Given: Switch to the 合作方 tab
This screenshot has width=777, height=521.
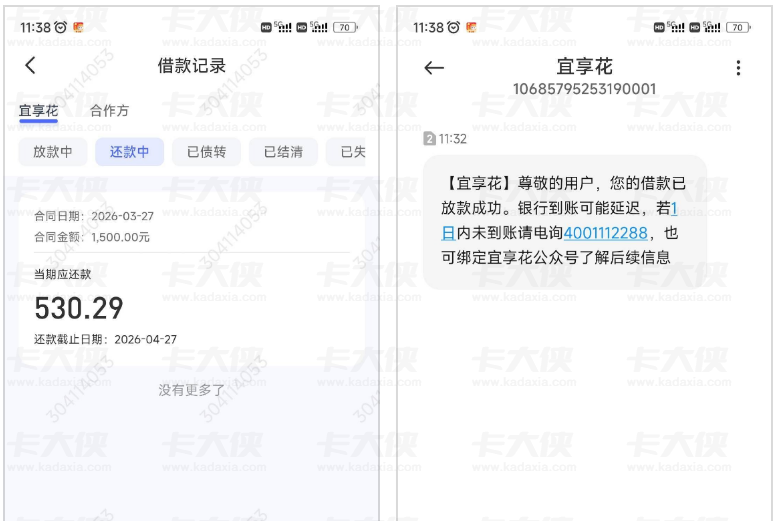Looking at the screenshot, I should (x=110, y=111).
